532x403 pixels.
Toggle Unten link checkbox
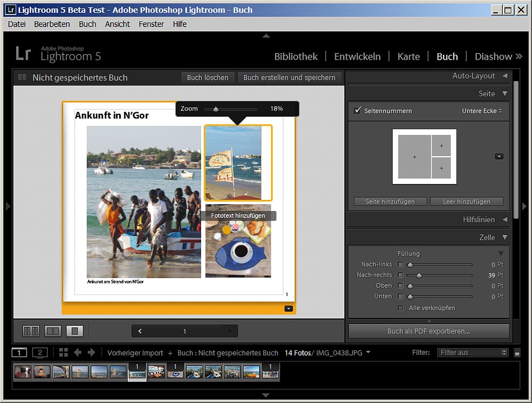[401, 296]
